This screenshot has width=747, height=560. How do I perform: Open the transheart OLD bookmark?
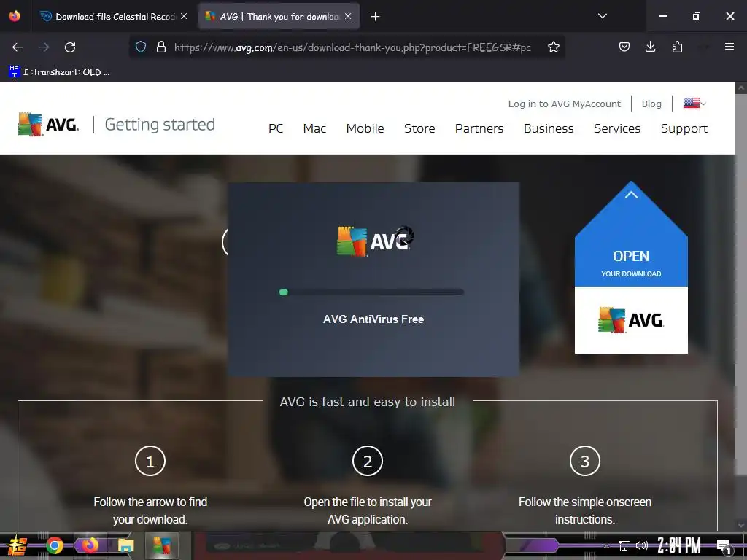click(x=59, y=72)
